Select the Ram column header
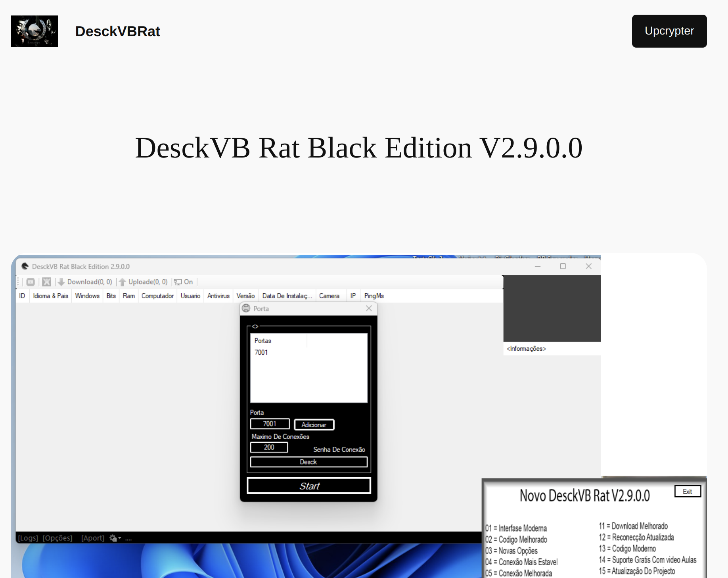 tap(129, 296)
